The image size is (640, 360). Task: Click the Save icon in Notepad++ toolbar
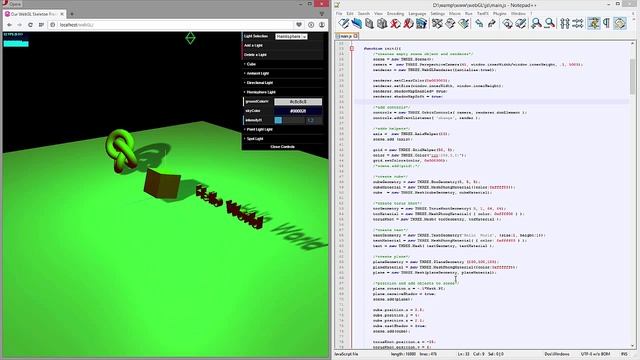click(369, 23)
